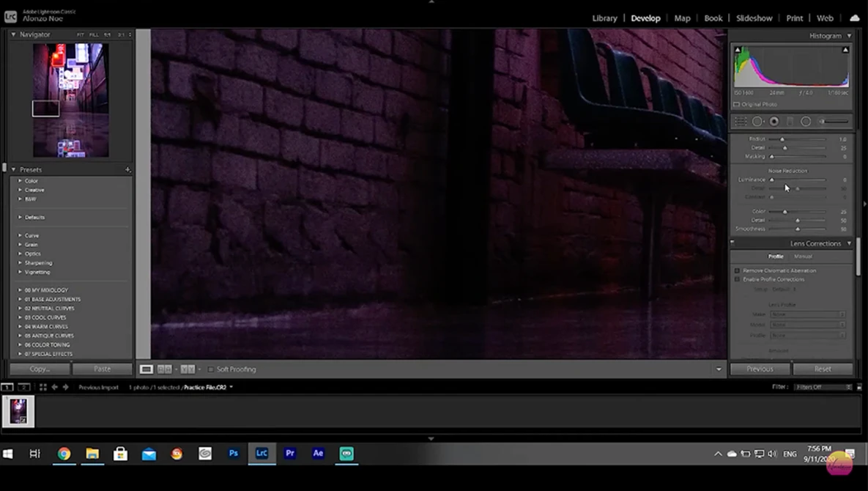The width and height of the screenshot is (868, 491).
Task: Switch to main window display 1
Action: pyautogui.click(x=7, y=387)
